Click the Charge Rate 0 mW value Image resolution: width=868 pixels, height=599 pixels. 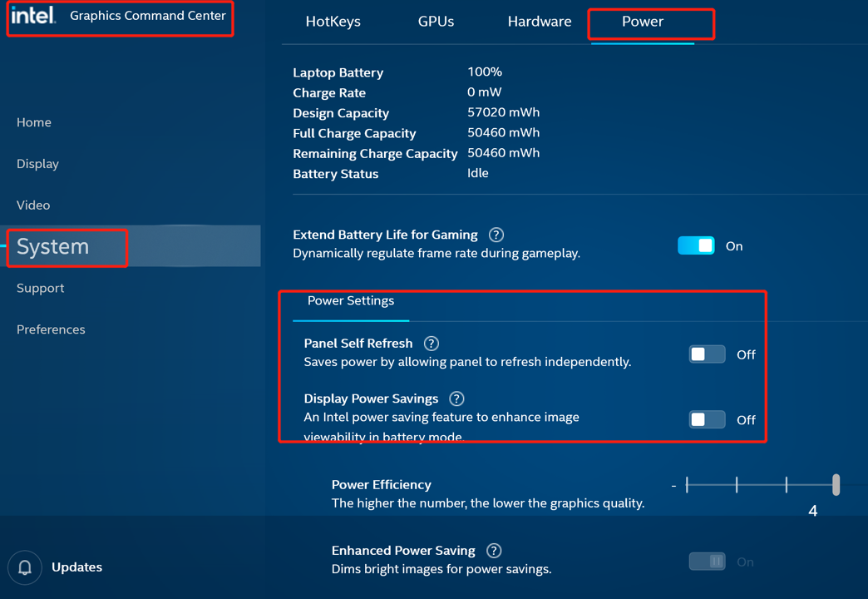click(x=485, y=92)
